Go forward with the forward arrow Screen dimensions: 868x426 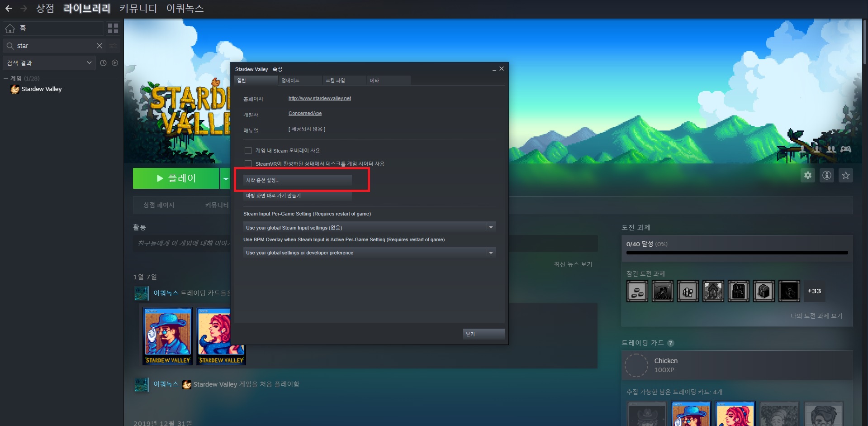coord(24,8)
